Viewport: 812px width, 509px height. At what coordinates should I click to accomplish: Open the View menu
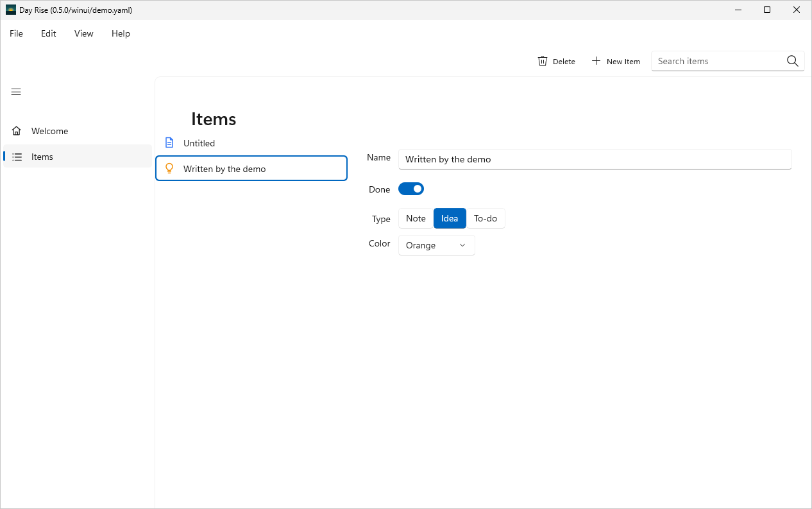click(84, 33)
